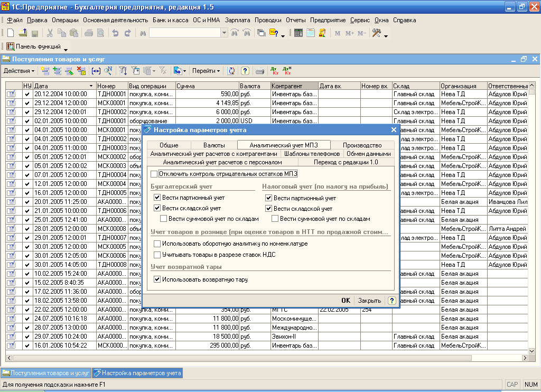Add a new document in the list toolbar

coord(45,71)
